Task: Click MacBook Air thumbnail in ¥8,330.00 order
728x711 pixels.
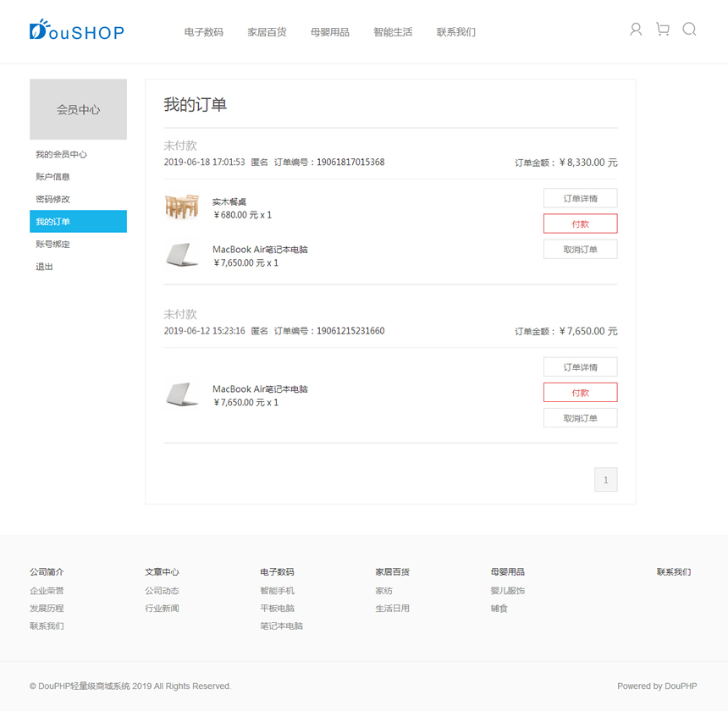Action: coord(182,254)
